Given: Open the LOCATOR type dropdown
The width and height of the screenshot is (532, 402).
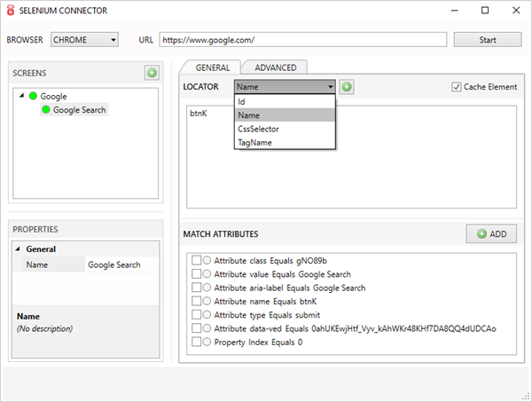Looking at the screenshot, I should [285, 87].
